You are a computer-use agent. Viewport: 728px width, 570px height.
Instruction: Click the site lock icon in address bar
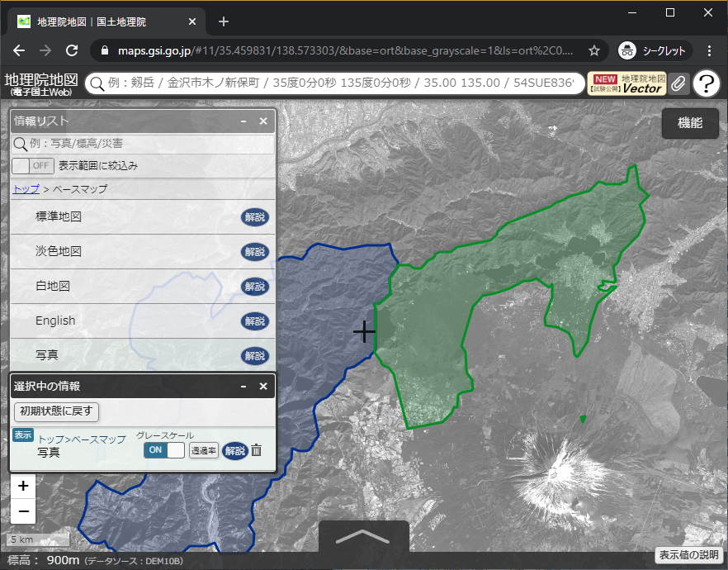(x=105, y=50)
